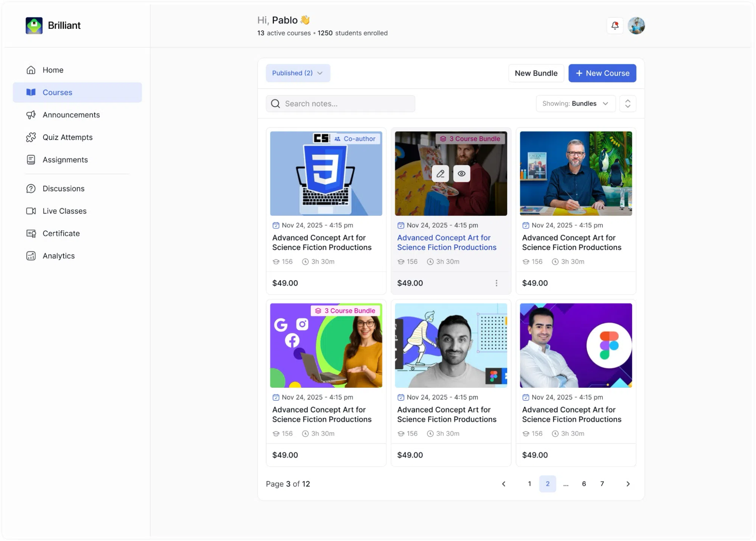Open Quiz Attempts page
This screenshot has height=541, width=756.
click(77, 137)
